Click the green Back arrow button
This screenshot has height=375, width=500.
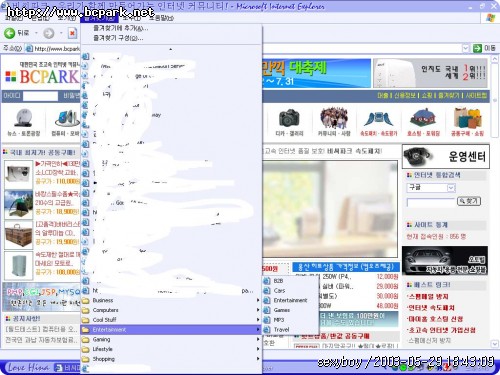[9, 33]
